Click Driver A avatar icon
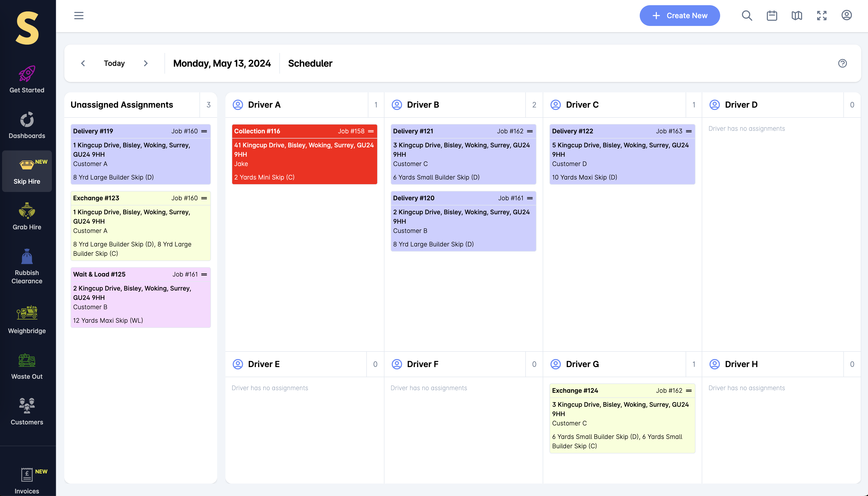The height and width of the screenshot is (496, 868). pyautogui.click(x=238, y=105)
